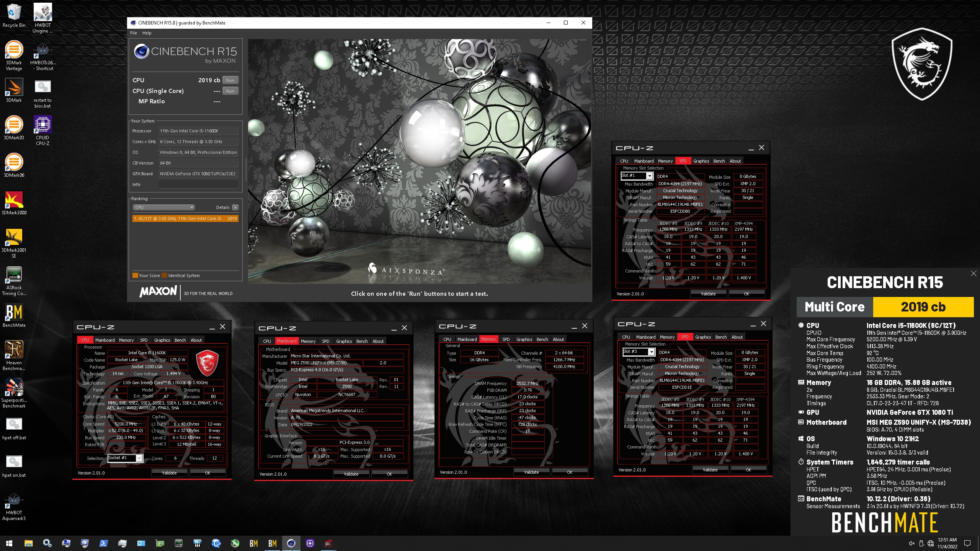Open the Recycle Bin desktop icon

point(14,15)
